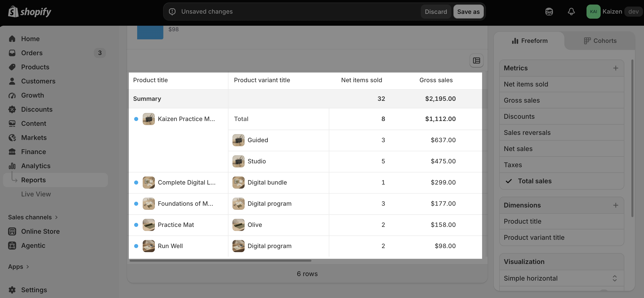Select the Sales reversals metric
Image resolution: width=644 pixels, height=298 pixels.
point(562,133)
